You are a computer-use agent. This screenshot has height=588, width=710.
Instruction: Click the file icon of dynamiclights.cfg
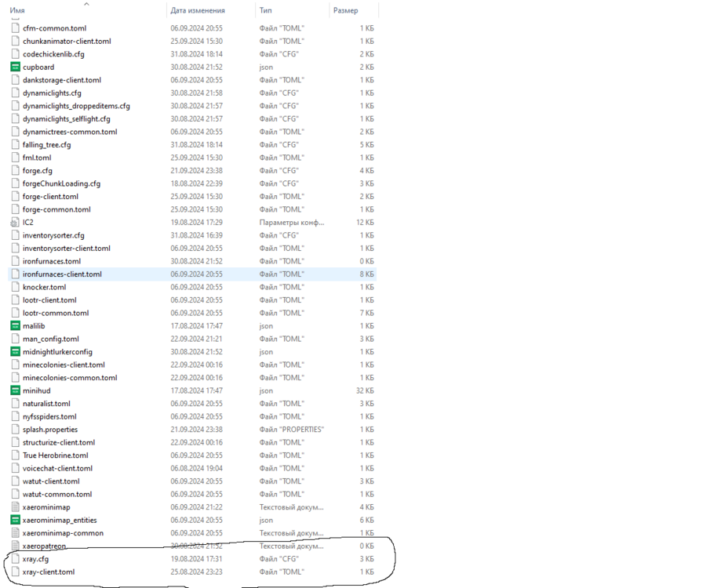pos(16,93)
